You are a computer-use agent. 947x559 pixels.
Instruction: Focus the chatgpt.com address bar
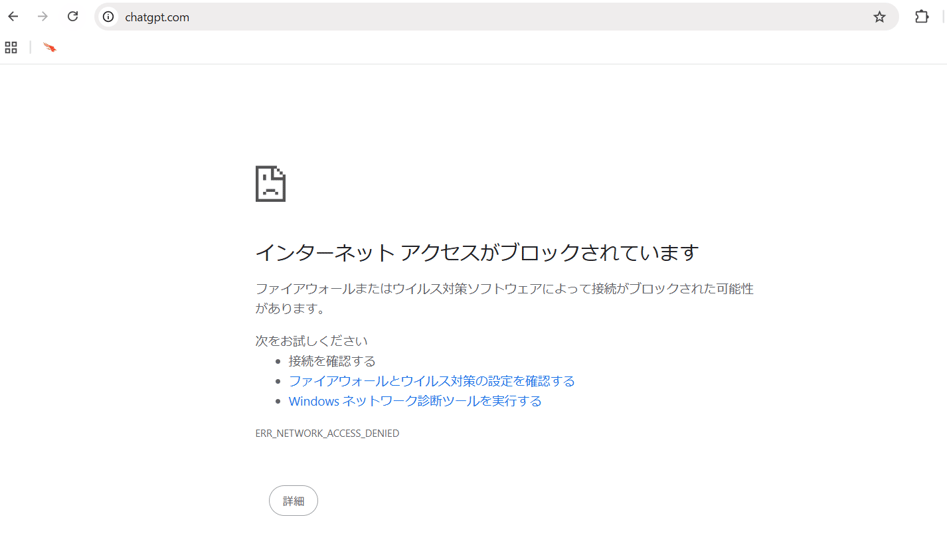pyautogui.click(x=495, y=17)
